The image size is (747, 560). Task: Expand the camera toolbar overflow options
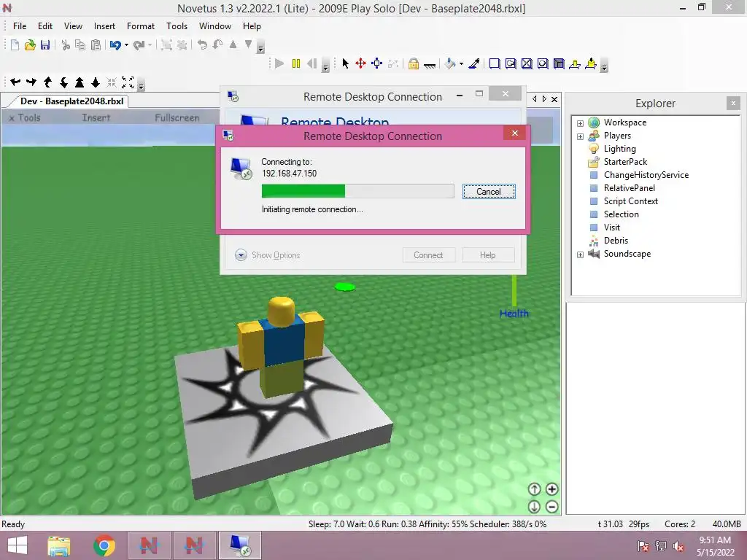[x=141, y=86]
